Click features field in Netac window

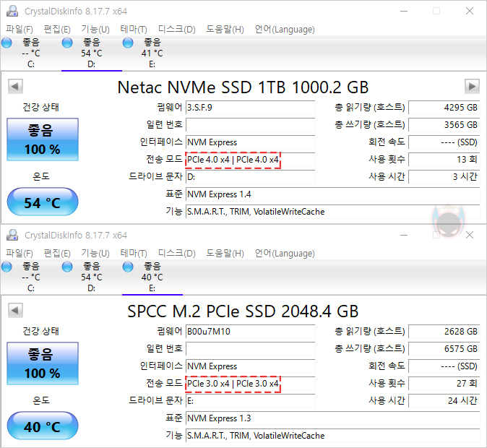click(x=332, y=212)
